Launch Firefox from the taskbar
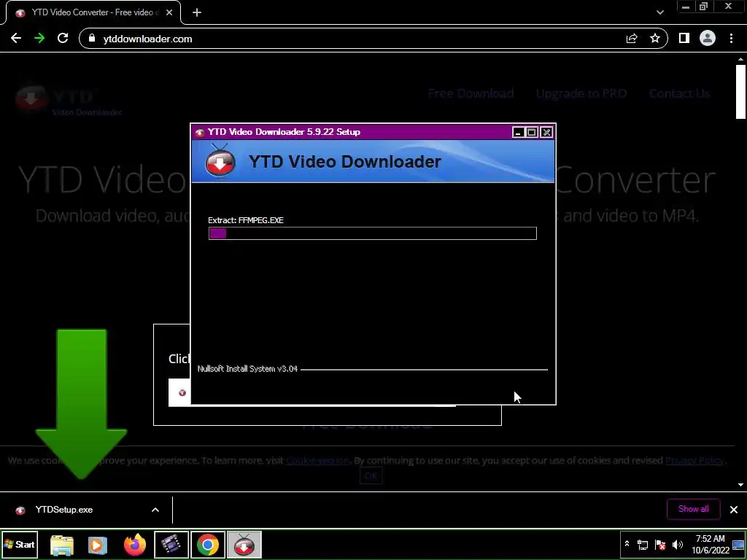Viewport: 747px width, 560px height. (x=135, y=545)
